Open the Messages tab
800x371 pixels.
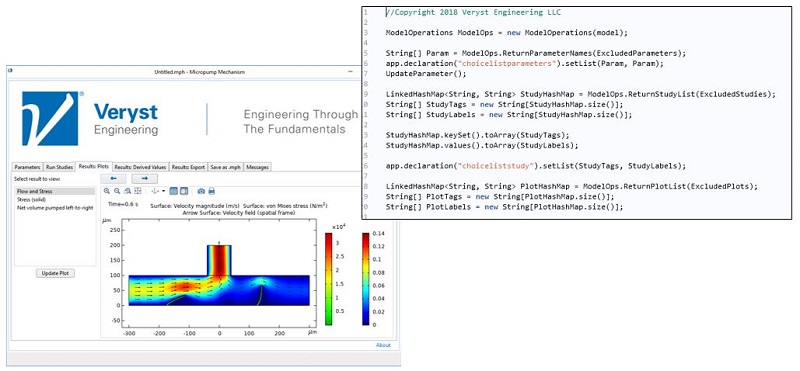(258, 167)
